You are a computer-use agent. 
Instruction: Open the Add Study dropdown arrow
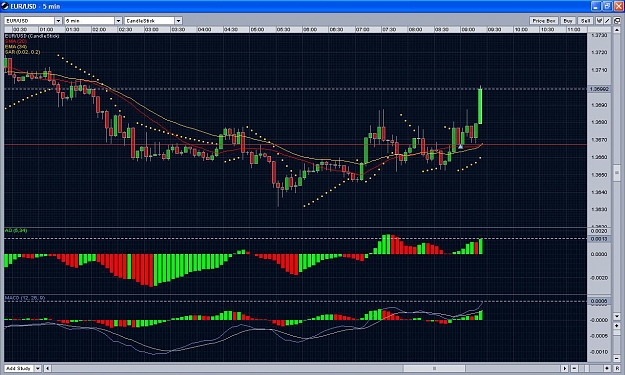38,368
